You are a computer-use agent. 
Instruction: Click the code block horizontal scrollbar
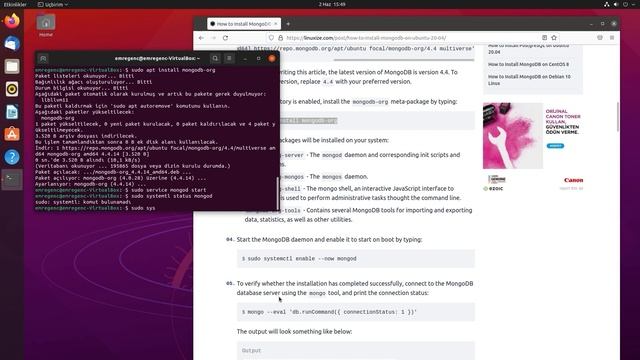click(x=404, y=60)
